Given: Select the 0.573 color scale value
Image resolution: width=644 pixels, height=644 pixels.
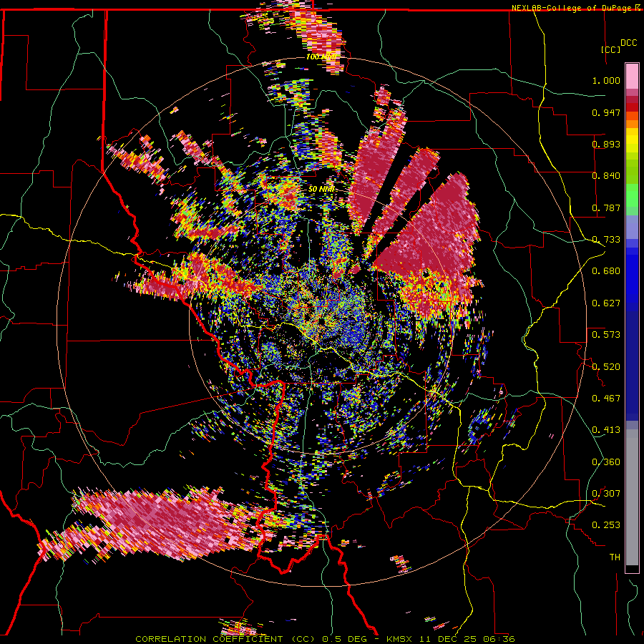Looking at the screenshot, I should pos(606,335).
